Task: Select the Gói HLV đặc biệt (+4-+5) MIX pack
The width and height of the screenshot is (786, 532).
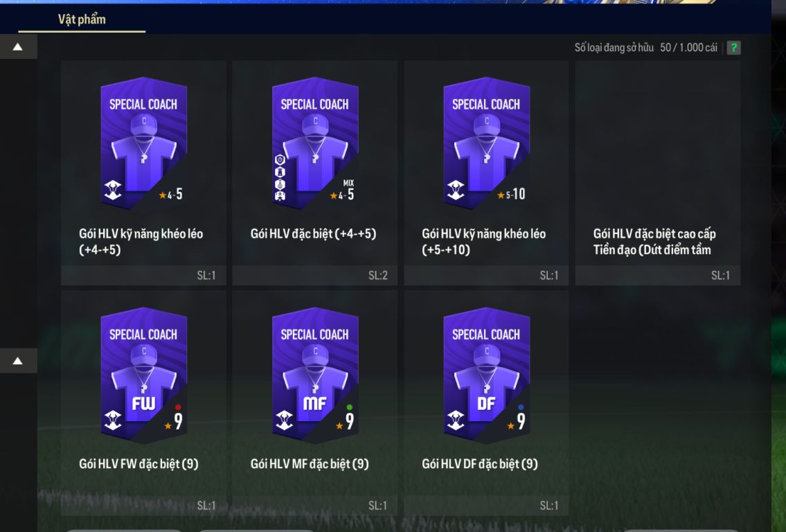Action: pos(315,173)
